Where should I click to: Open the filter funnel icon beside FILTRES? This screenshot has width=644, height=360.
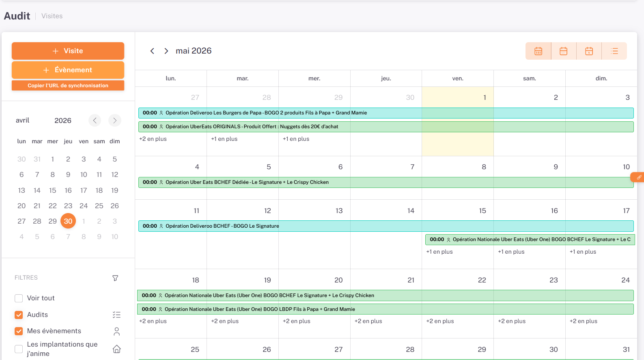tap(115, 278)
